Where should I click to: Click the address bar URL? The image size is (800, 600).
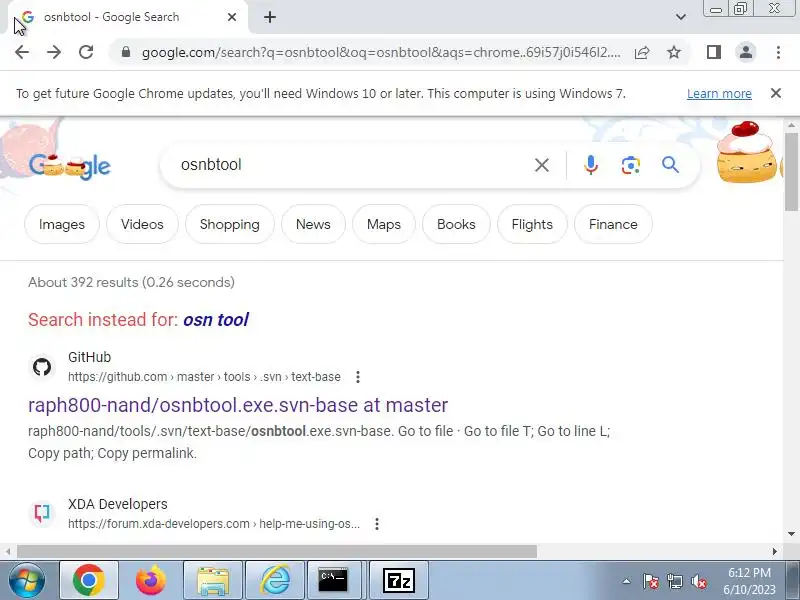[381, 53]
